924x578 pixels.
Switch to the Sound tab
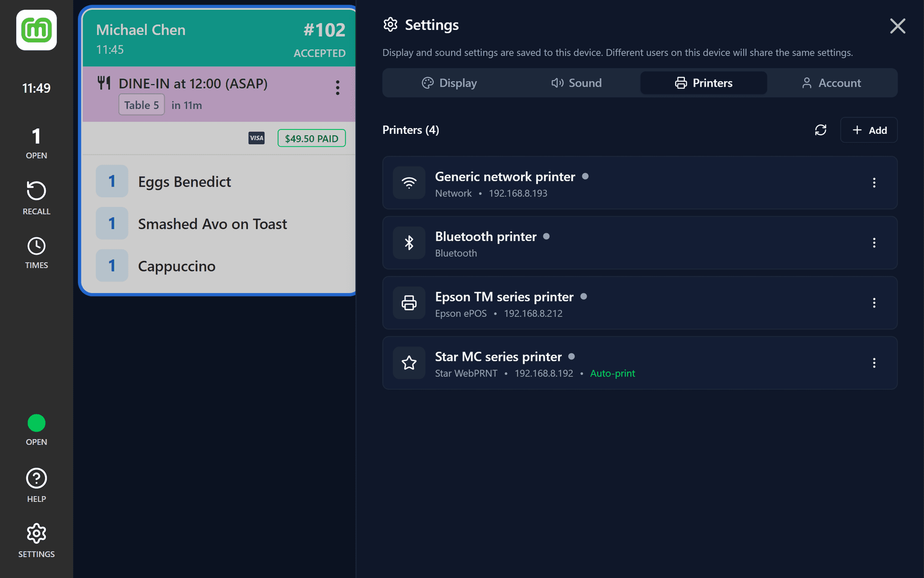[576, 83]
